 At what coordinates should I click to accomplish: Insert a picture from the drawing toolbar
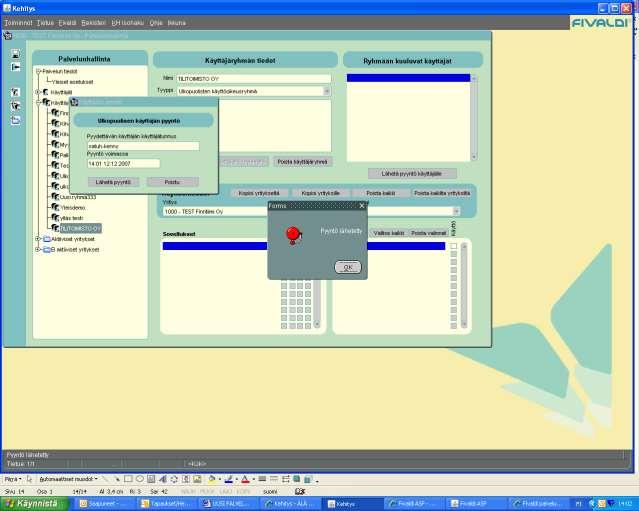click(x=197, y=479)
